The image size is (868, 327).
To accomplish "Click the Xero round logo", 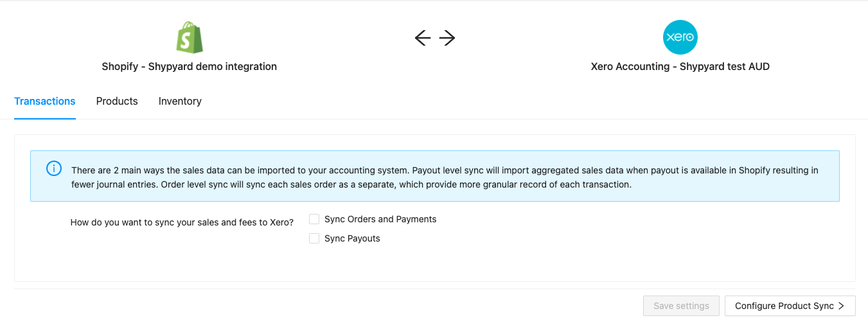I will (x=680, y=37).
